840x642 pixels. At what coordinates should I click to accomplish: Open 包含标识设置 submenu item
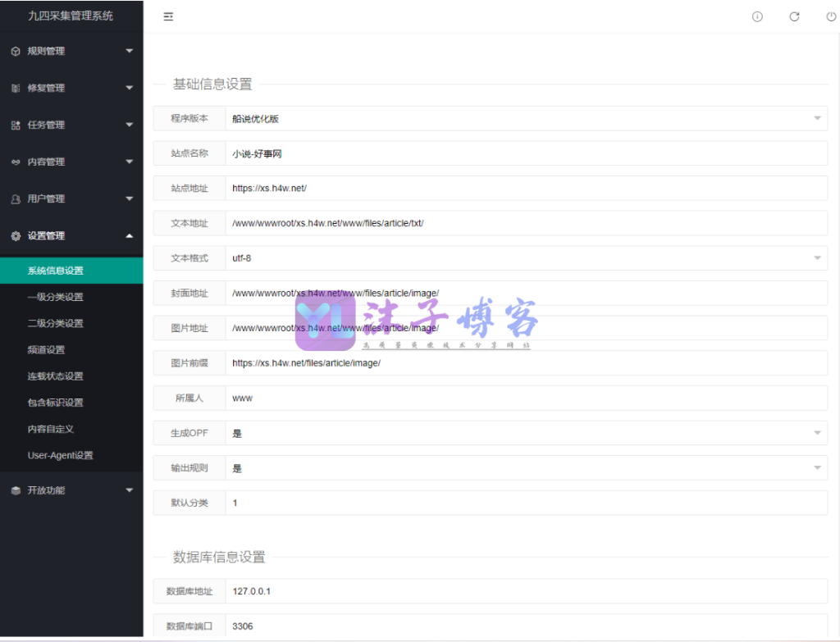coord(72,402)
